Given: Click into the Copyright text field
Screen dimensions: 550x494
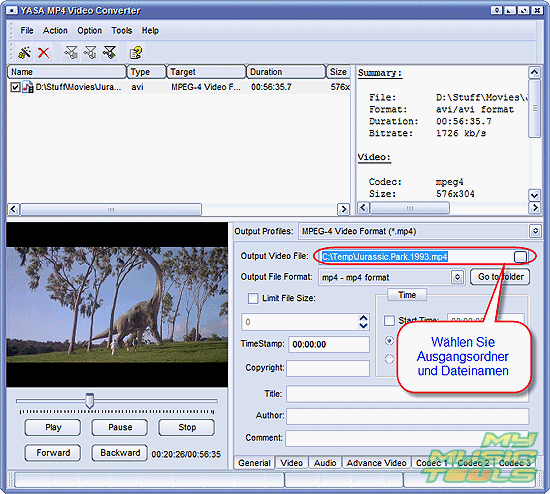Looking at the screenshot, I should [328, 368].
